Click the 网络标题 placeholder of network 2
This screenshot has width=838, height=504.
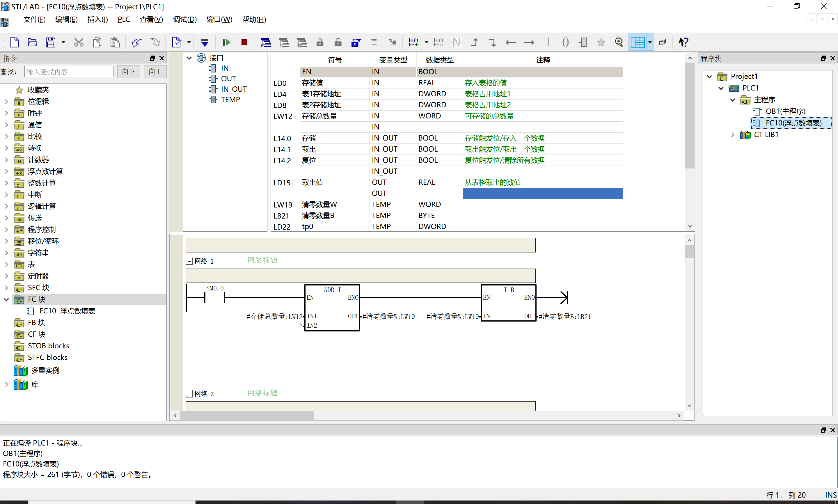pos(262,393)
